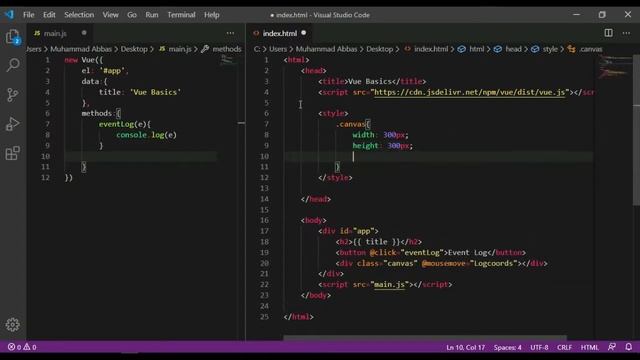Click the '{{ title }}' h2 line
The image size is (640, 360).
pyautogui.click(x=378, y=242)
